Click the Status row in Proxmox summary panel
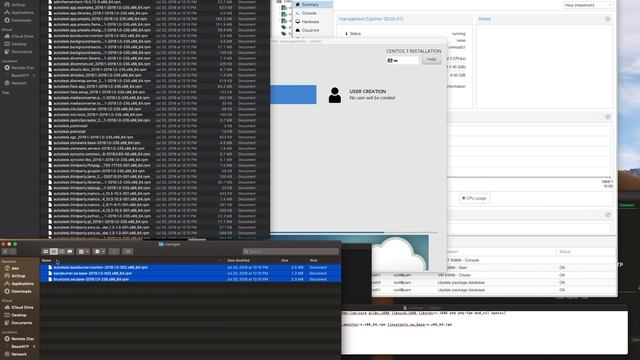The width and height of the screenshot is (640, 360). point(405,34)
